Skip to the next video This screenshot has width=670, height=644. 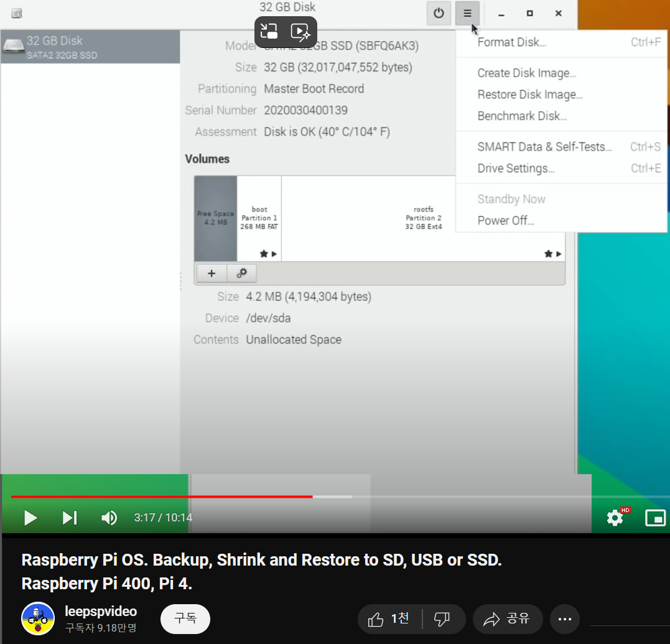click(x=70, y=518)
